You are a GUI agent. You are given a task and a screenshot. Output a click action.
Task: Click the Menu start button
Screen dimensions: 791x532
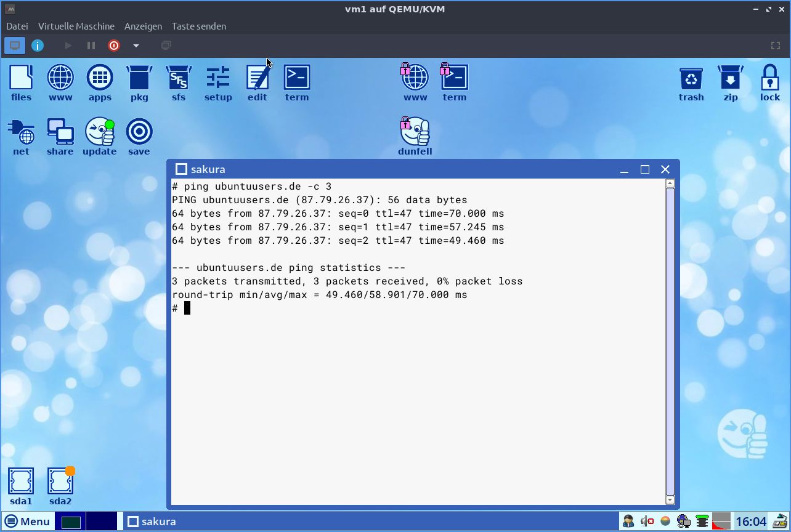(27, 522)
